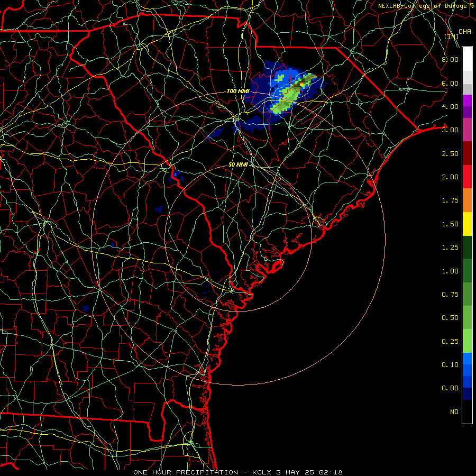
Task: Click the '0.00' legend value
Action: coord(450,388)
